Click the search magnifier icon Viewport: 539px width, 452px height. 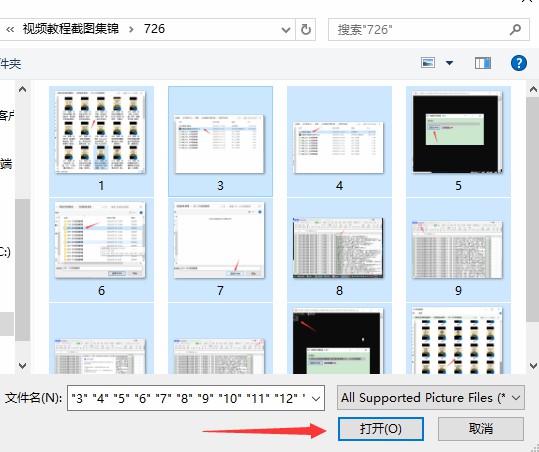coord(515,30)
